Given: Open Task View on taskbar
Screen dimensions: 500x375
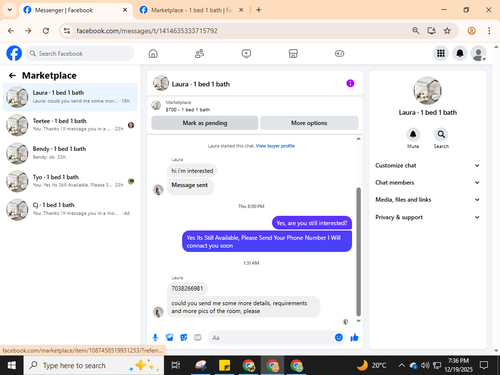Looking at the screenshot, I should [175, 366].
